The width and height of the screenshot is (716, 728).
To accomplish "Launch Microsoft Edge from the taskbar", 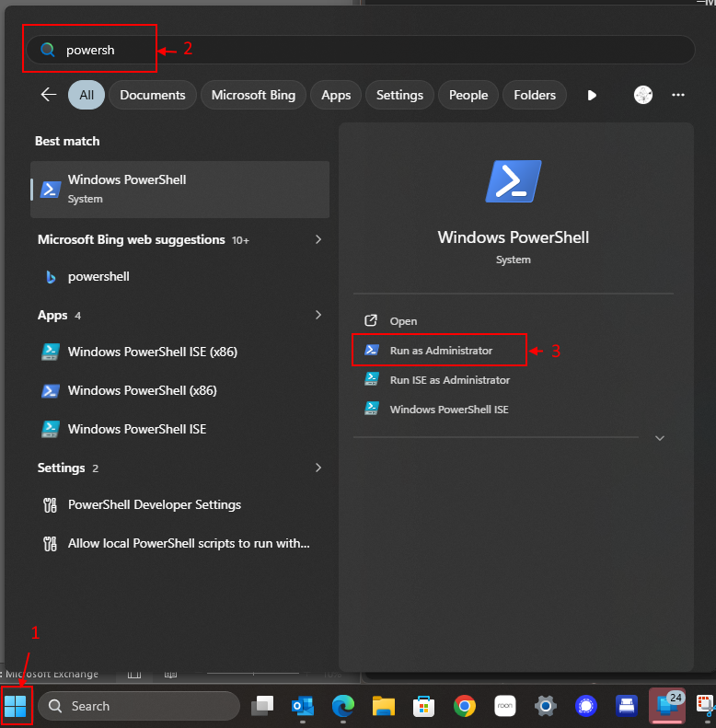I will tap(342, 706).
